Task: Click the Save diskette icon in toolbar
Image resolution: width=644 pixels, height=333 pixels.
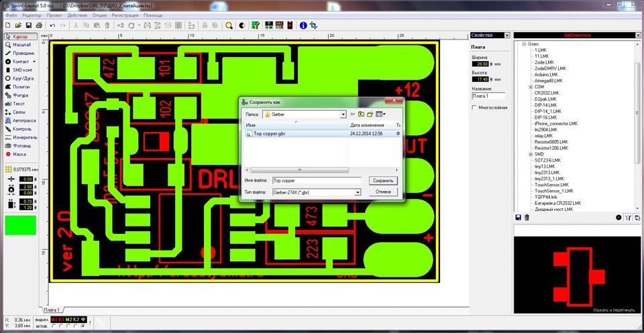Action: click(28, 25)
